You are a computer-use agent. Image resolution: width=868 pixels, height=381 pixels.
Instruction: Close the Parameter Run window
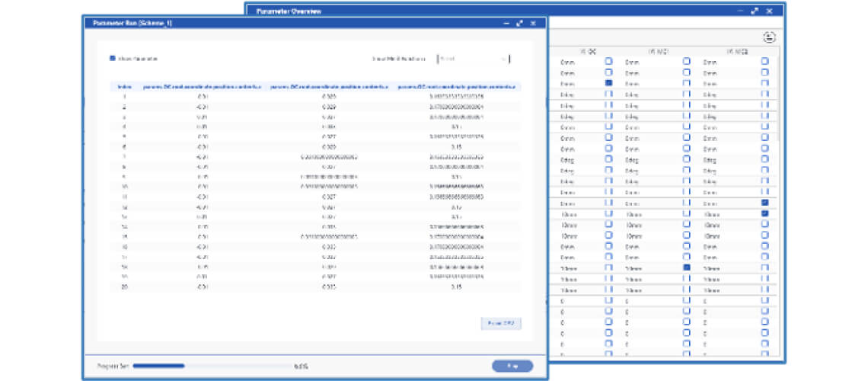[533, 24]
